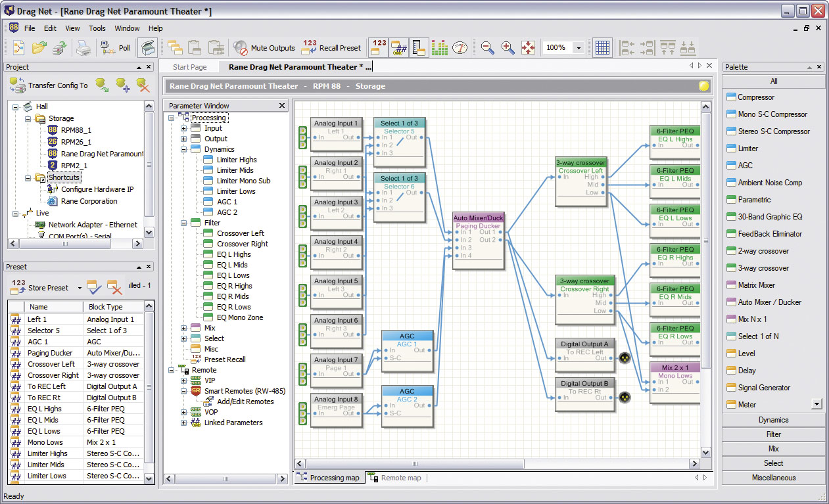Click the align left edges icon

click(x=627, y=48)
